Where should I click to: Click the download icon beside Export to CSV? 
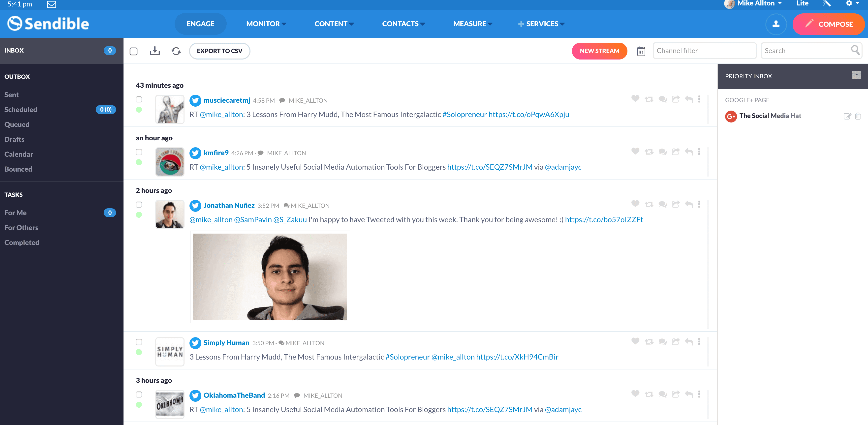155,51
